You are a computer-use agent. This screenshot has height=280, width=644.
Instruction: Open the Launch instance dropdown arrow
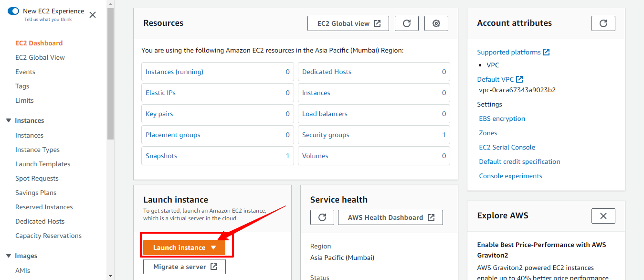(213, 248)
